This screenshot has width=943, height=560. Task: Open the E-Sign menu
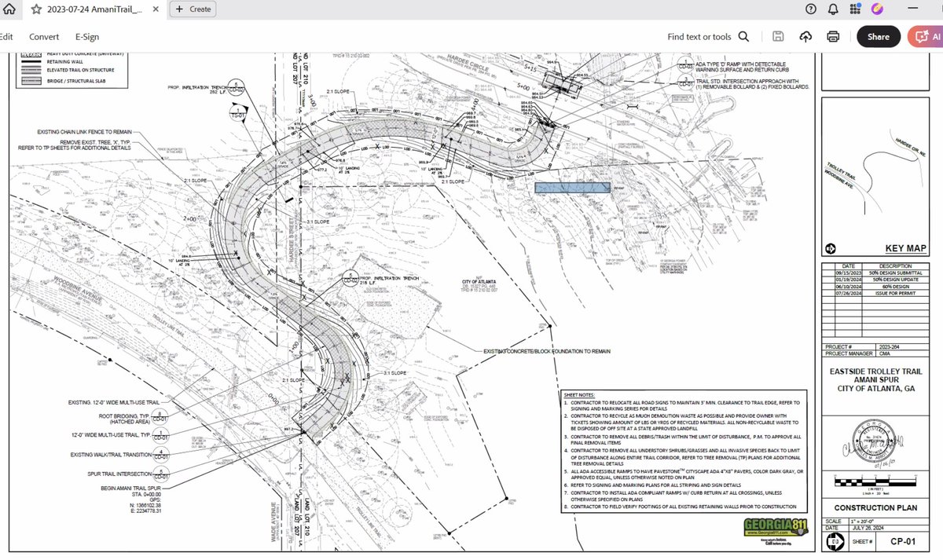point(87,37)
